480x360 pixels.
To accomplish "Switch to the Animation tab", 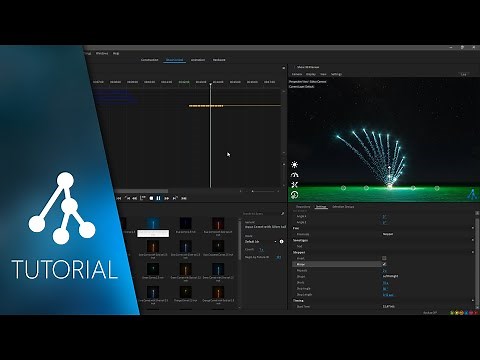I will coord(198,60).
